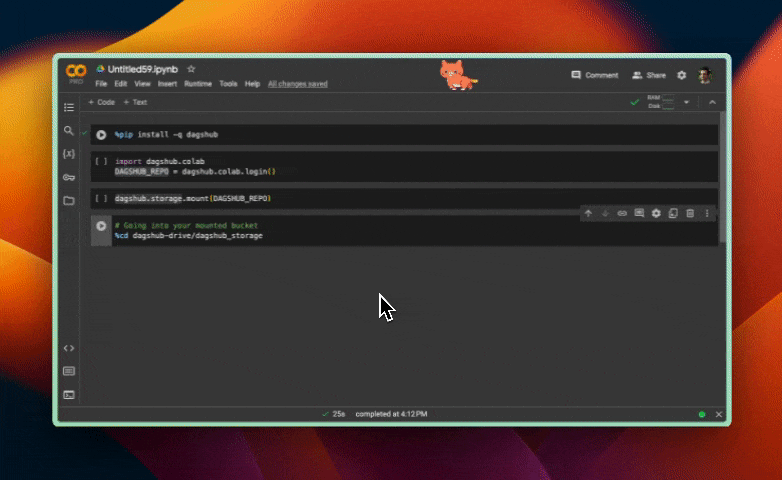The image size is (782, 480).
Task: Open the File menu
Action: [x=101, y=84]
